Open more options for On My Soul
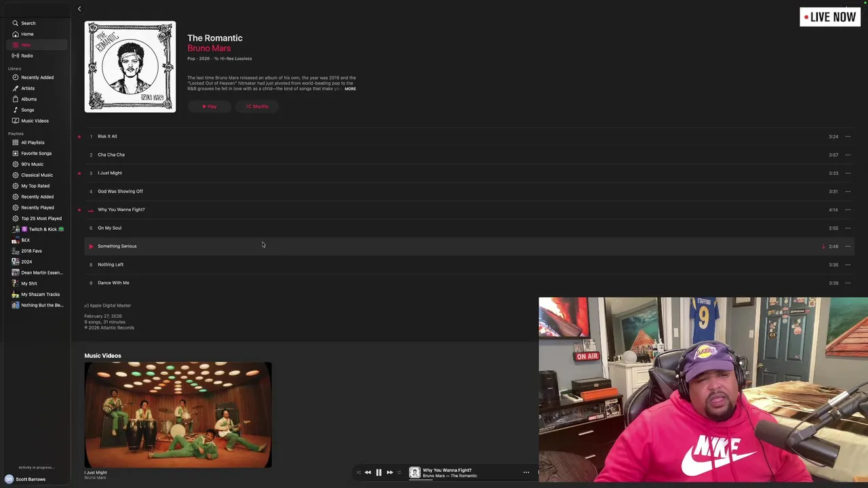868x488 pixels. coord(848,228)
